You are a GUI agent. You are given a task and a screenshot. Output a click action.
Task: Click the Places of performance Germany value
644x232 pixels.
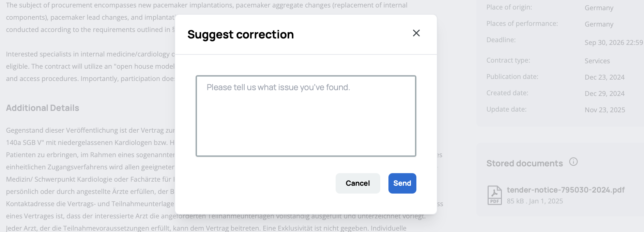(599, 24)
